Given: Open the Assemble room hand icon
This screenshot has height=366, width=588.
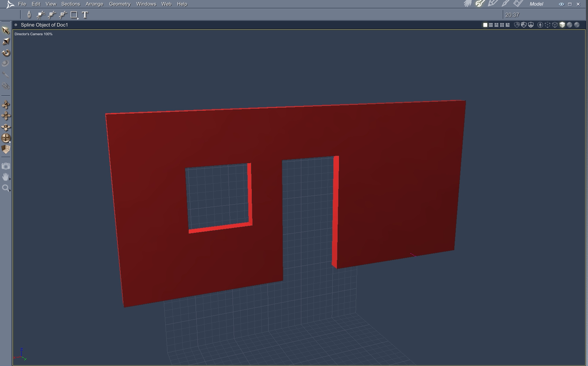Looking at the screenshot, I should pyautogui.click(x=468, y=4).
